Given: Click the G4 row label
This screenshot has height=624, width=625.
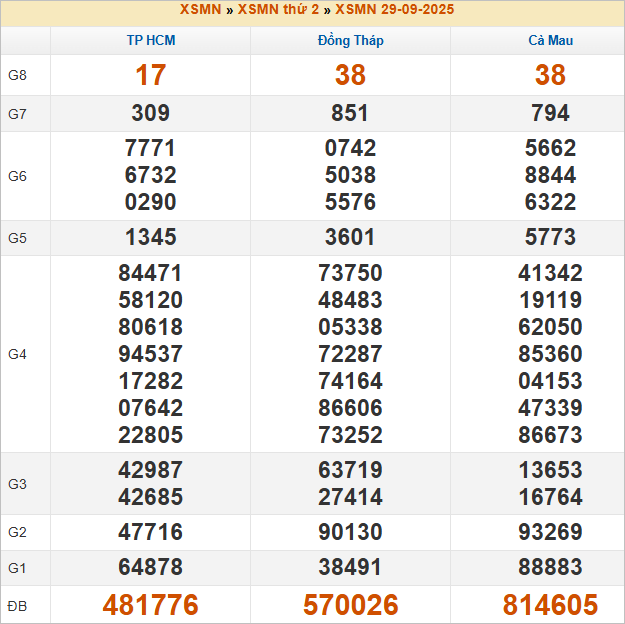Looking at the screenshot, I should 17,354.
